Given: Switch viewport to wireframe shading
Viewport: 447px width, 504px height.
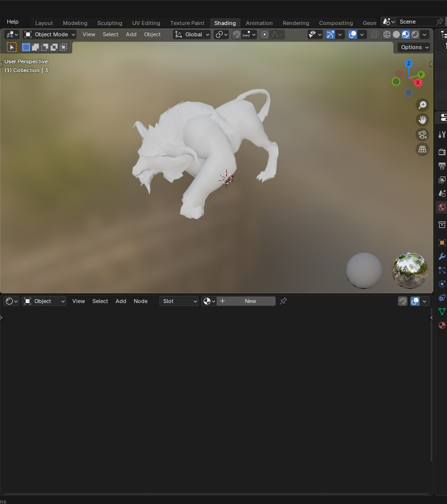Looking at the screenshot, I should tap(387, 34).
